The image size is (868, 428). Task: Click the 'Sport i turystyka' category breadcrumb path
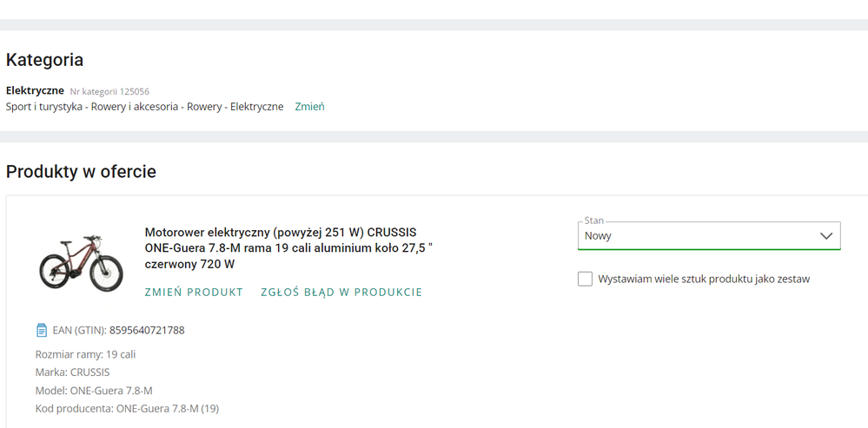[x=144, y=107]
